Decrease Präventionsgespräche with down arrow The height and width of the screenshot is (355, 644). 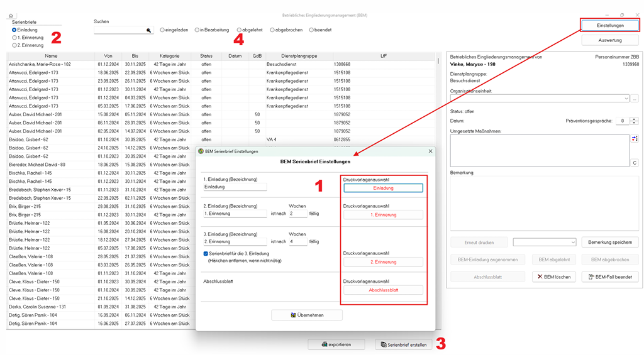pos(635,123)
